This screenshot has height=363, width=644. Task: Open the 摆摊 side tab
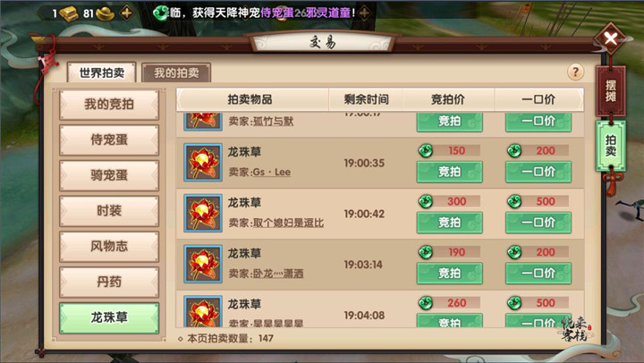pyautogui.click(x=611, y=91)
